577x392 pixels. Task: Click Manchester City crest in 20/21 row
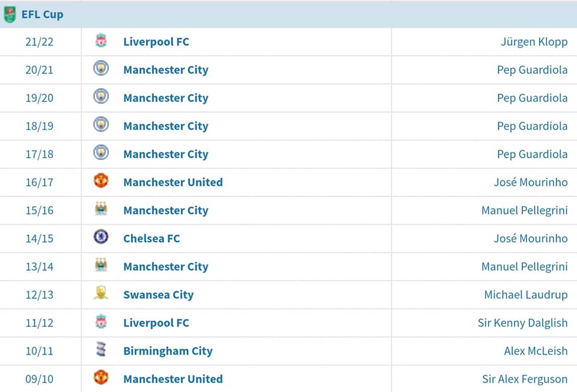click(x=101, y=69)
